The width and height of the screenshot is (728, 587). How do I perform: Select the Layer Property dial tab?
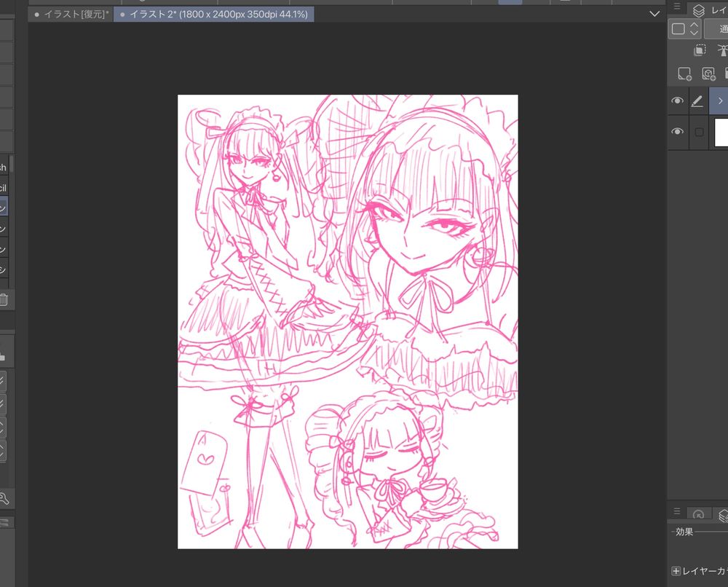click(698, 515)
